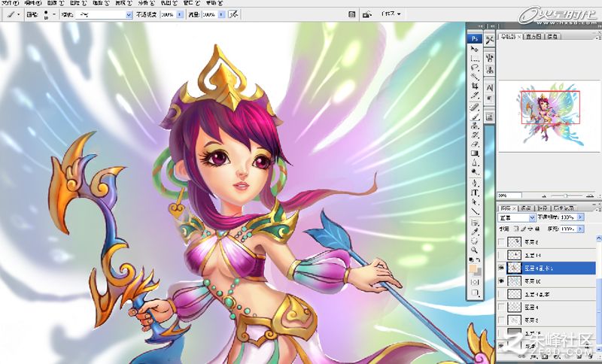Select the Healing Brush tool

(475, 107)
